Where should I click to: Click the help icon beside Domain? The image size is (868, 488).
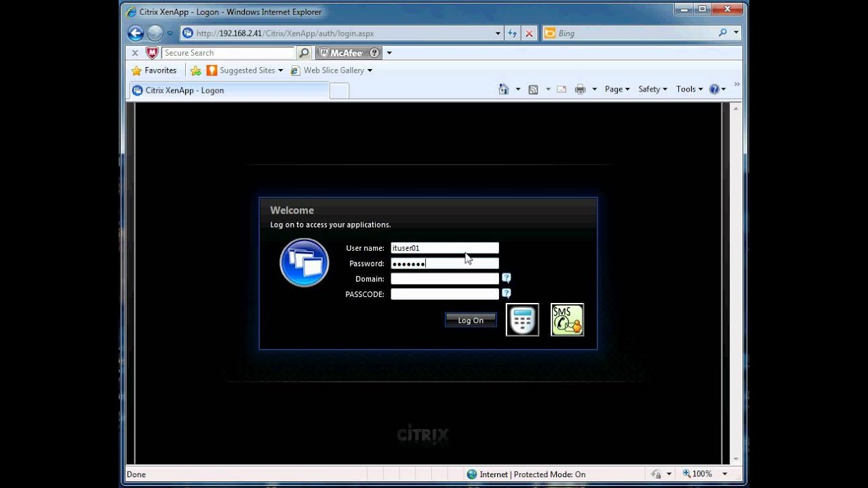(507, 278)
